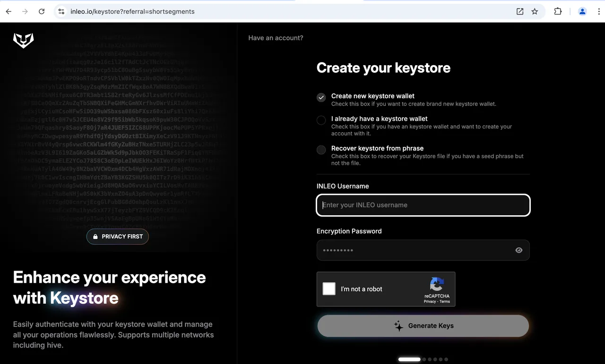Click the Create your keystore heading

click(x=383, y=68)
